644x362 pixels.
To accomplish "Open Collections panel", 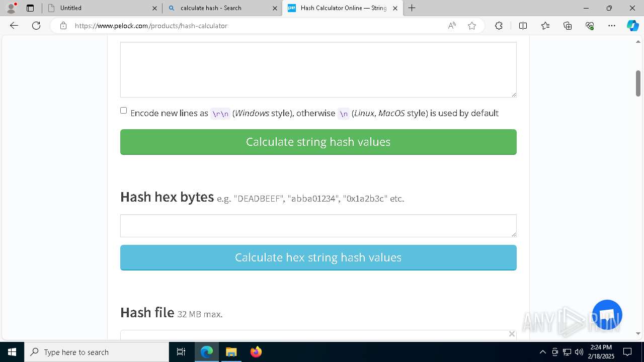I will coord(568,26).
